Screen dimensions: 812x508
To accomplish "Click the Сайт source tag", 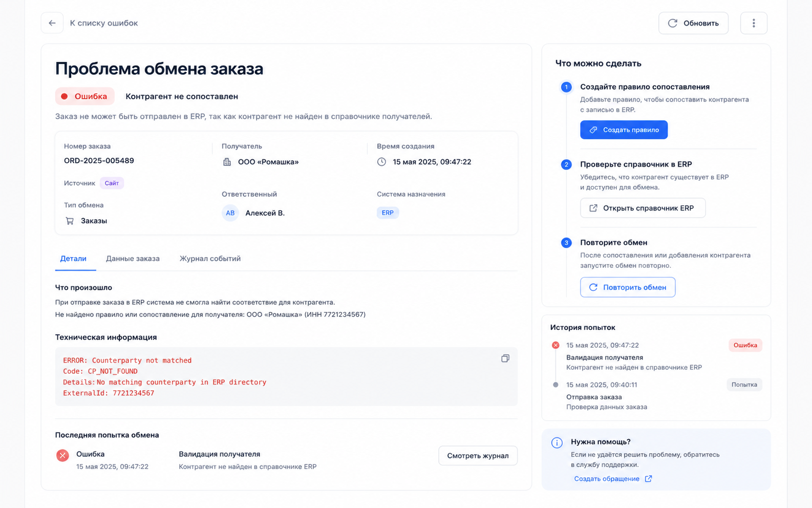I will [x=112, y=183].
